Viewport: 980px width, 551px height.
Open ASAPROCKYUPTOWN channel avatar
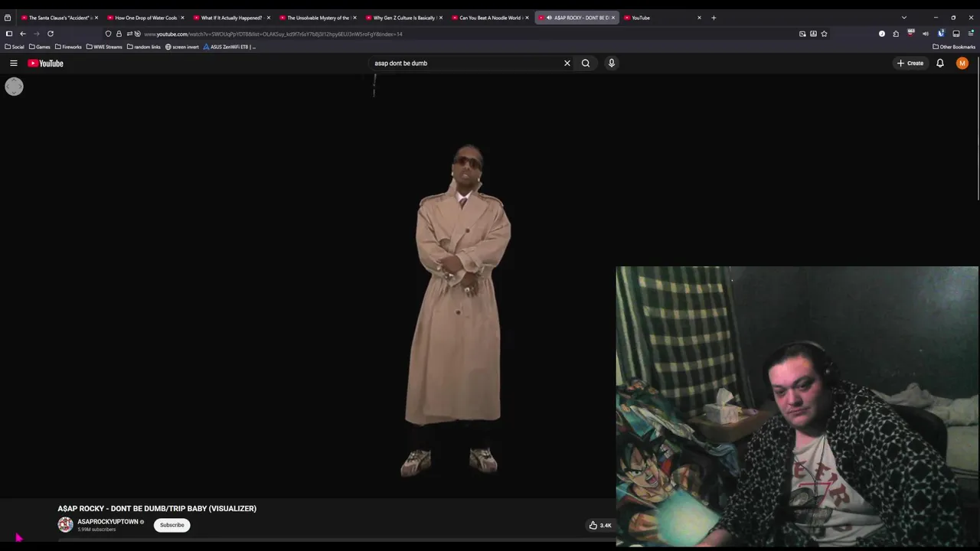point(65,525)
